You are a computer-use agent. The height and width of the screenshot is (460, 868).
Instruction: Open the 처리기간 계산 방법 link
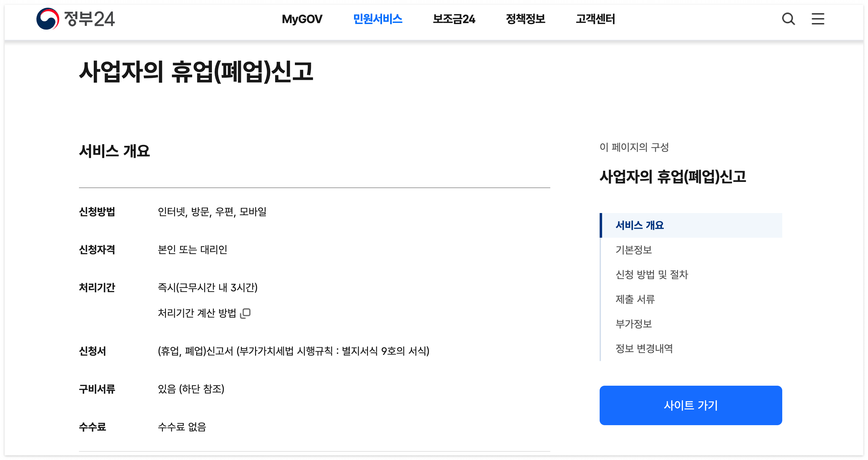click(x=197, y=313)
